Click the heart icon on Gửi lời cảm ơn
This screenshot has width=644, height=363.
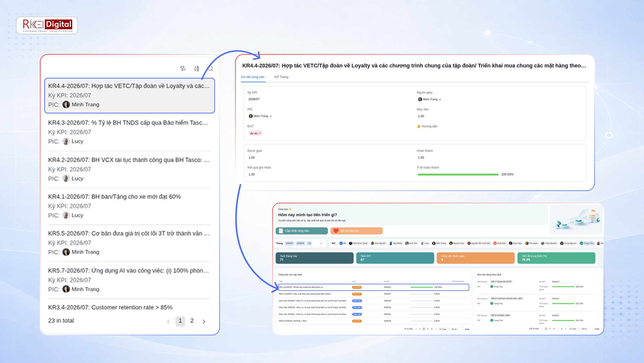(x=336, y=231)
